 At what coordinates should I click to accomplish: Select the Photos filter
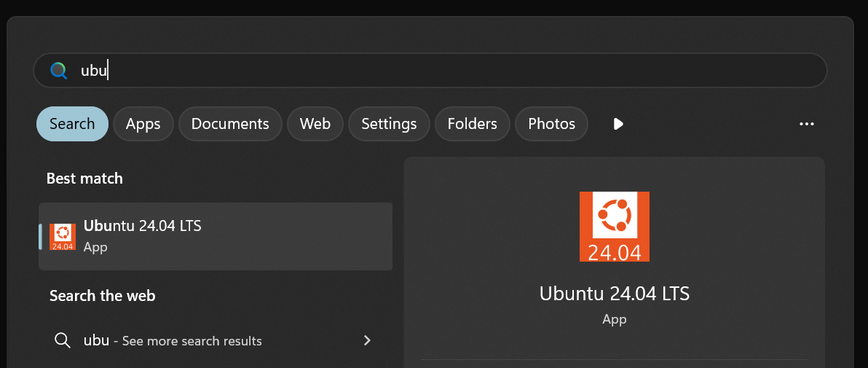(x=551, y=124)
